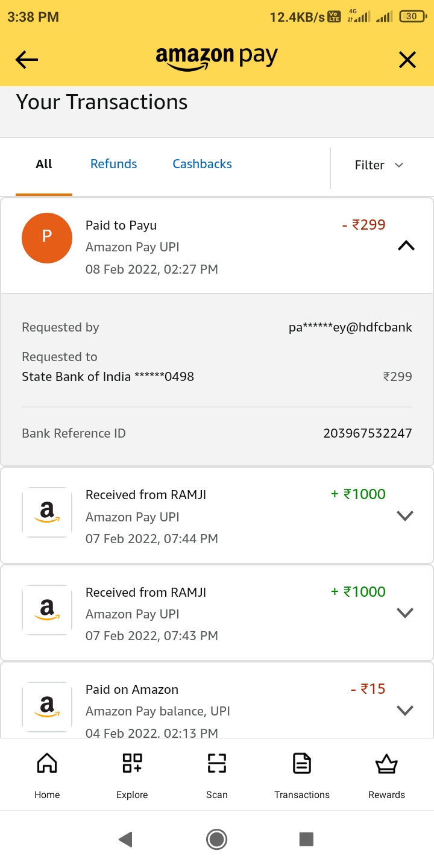This screenshot has width=434, height=868.
Task: Switch to the Cashbacks tab
Action: click(x=202, y=164)
